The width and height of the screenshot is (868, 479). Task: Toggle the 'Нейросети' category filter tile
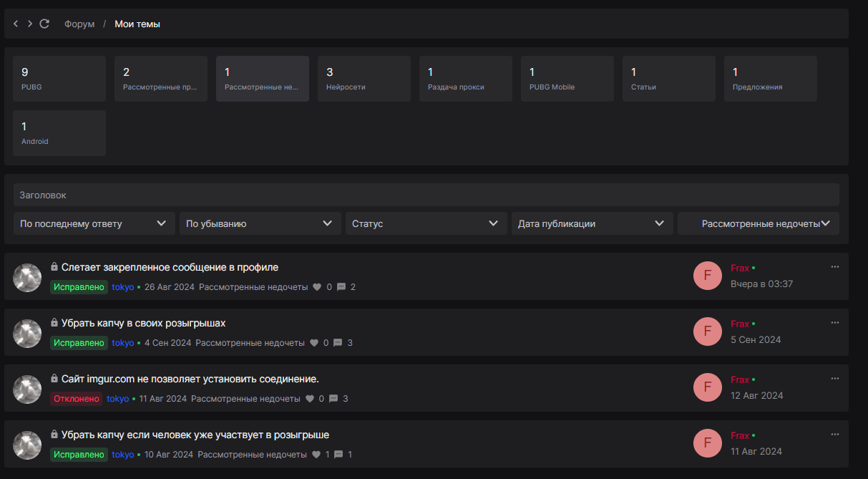(x=364, y=79)
